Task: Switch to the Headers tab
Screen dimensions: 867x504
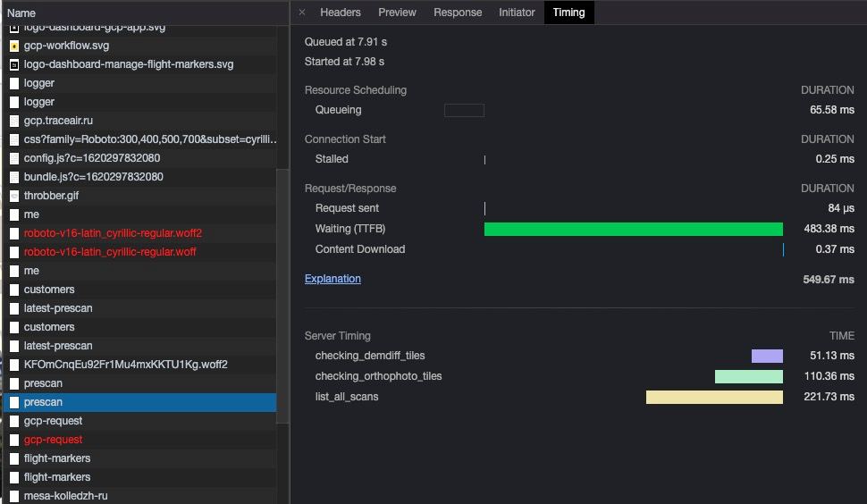Action: coord(340,13)
